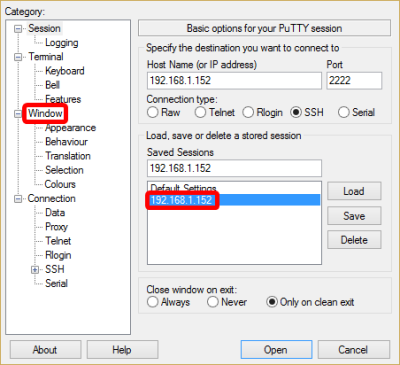Open the Bell category
The image size is (400, 365).
point(53,85)
